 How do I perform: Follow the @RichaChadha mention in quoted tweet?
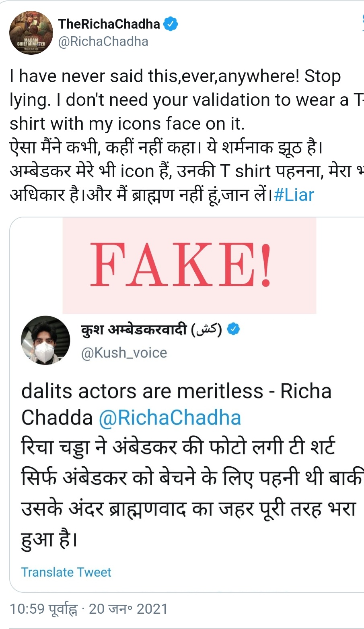[170, 418]
